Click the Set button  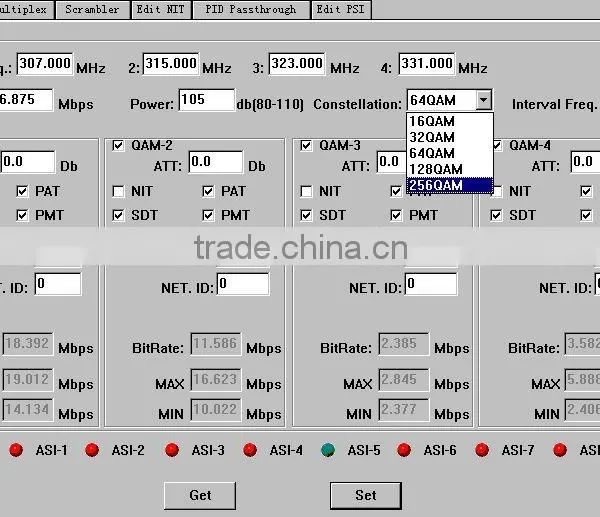366,496
